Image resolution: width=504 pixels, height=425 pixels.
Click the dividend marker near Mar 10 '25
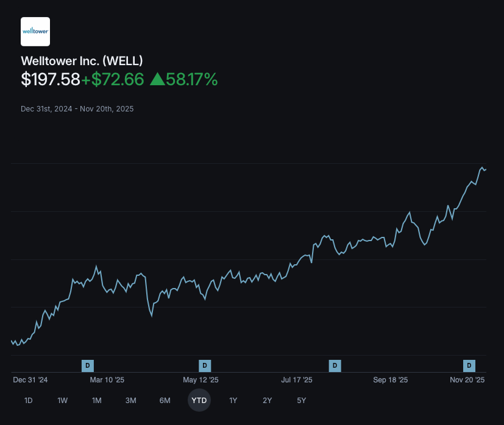[88, 365]
